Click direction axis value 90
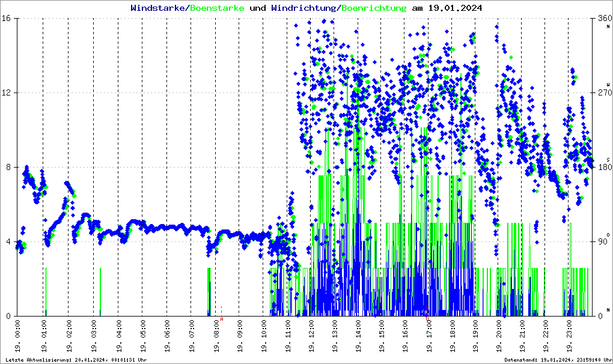Viewport: 613px width, 364px height. [x=603, y=241]
